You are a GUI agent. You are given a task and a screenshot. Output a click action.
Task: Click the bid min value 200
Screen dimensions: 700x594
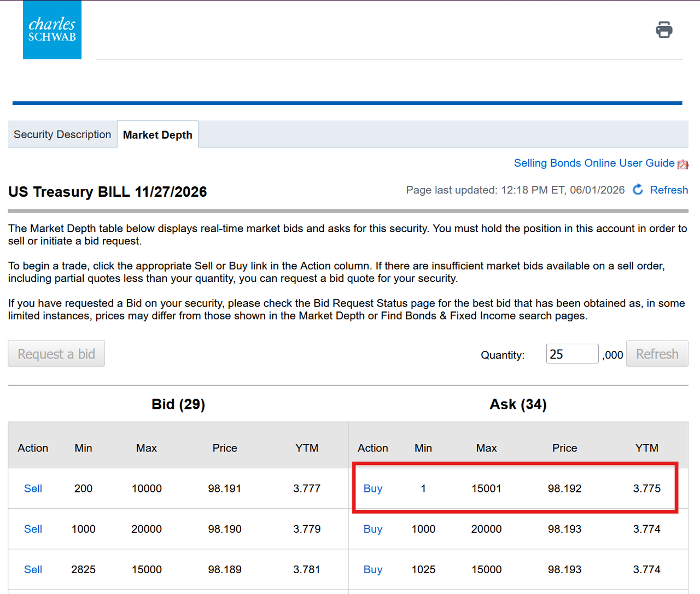tap(83, 489)
